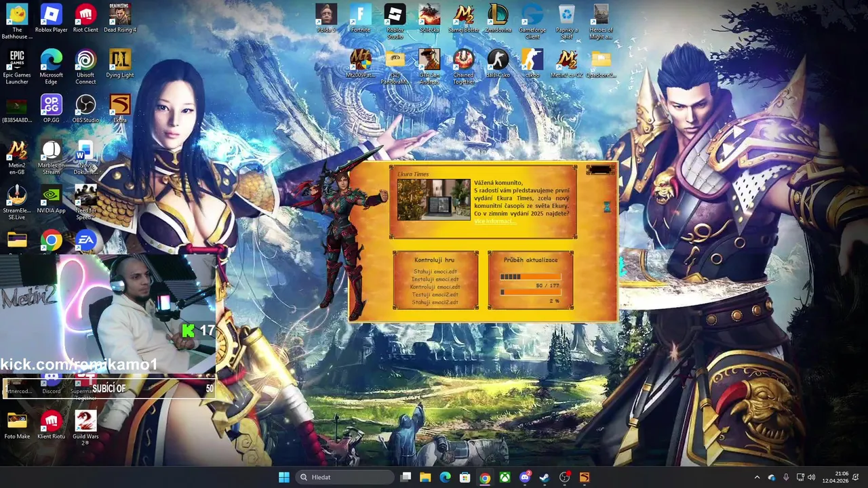The image size is (868, 488).
Task: Select Ekura desktop shortcut
Action: (x=120, y=108)
